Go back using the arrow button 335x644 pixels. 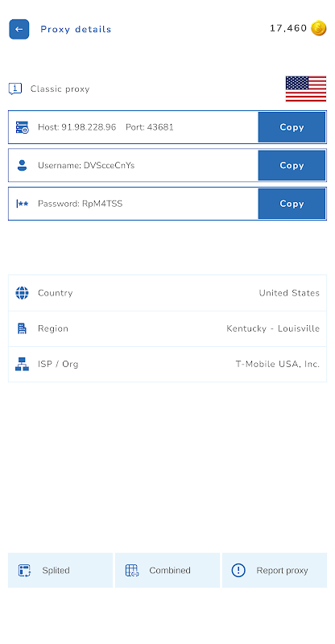coord(19,29)
